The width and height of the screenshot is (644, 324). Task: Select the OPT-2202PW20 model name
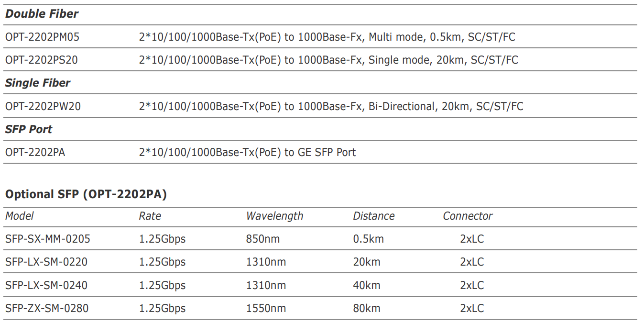[43, 106]
